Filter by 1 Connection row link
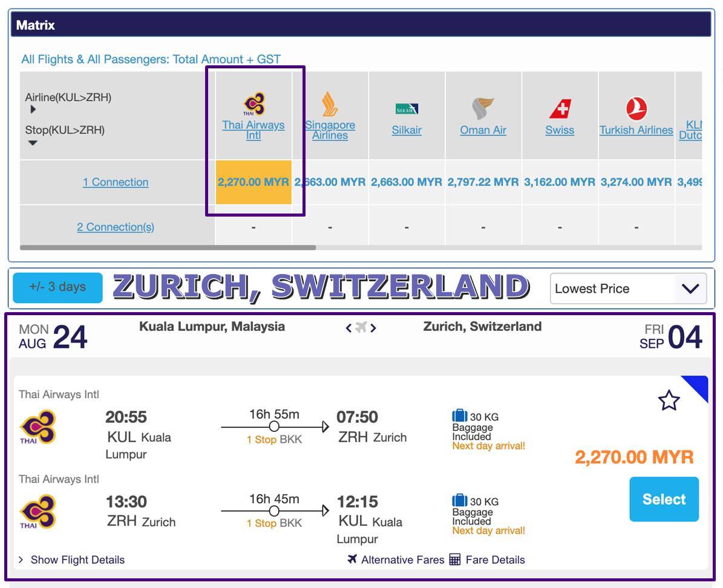 pyautogui.click(x=116, y=182)
